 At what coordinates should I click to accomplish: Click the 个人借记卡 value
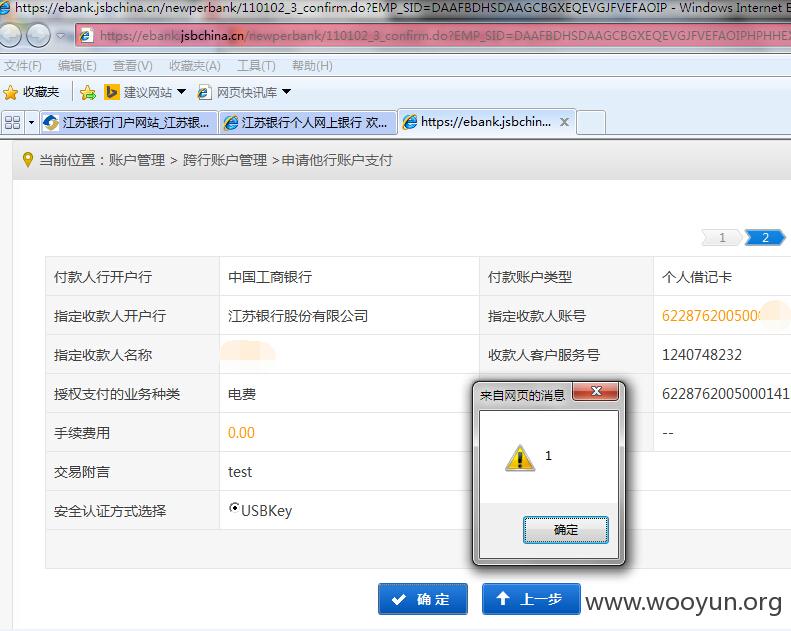[x=697, y=277]
